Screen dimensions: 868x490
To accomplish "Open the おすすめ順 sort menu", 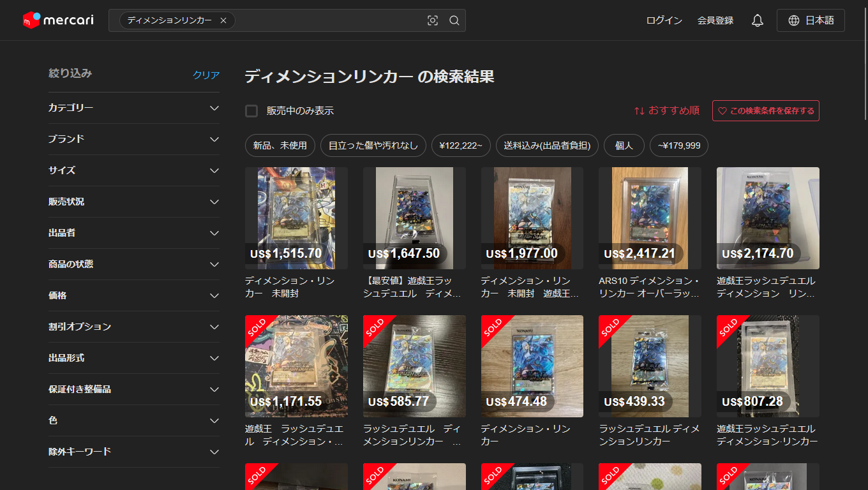I will click(x=666, y=110).
